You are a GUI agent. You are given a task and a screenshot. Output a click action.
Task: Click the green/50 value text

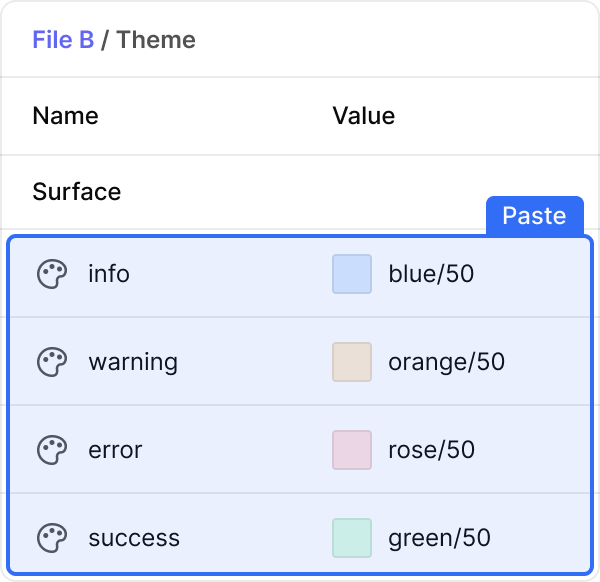click(439, 538)
